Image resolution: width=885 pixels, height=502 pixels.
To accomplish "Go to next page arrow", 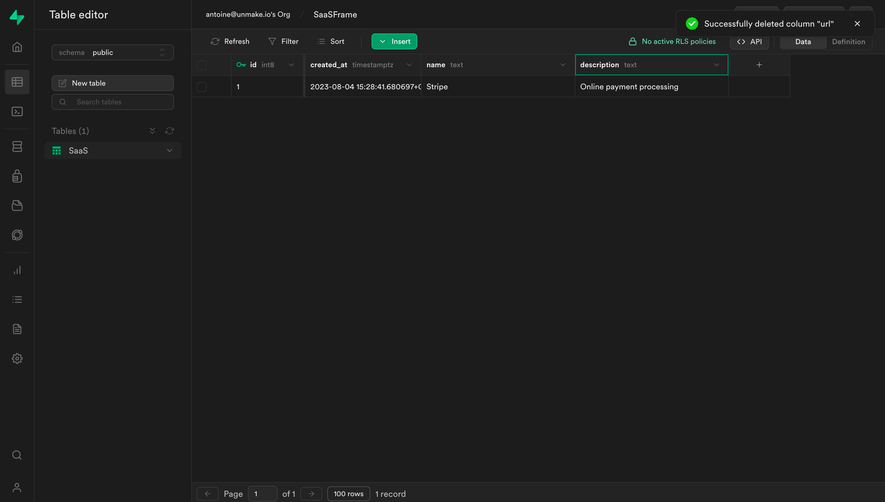I will (311, 494).
